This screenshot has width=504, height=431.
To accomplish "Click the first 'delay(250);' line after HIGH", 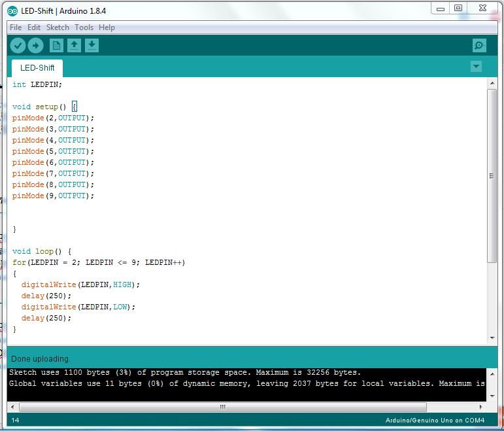I will point(46,296).
